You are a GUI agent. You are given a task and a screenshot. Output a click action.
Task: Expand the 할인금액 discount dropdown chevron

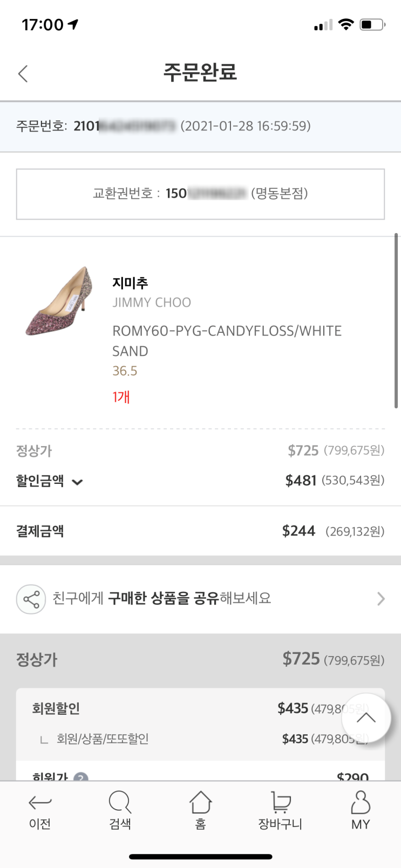tap(77, 482)
